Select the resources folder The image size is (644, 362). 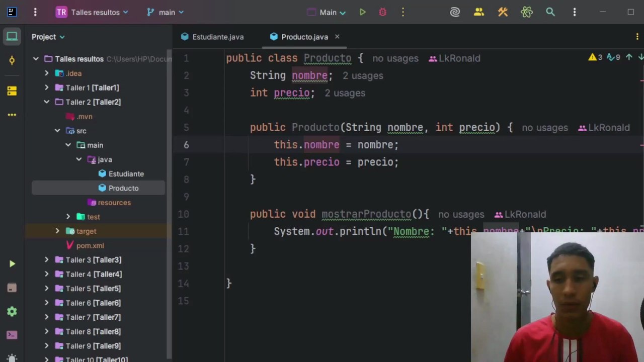coord(109,203)
